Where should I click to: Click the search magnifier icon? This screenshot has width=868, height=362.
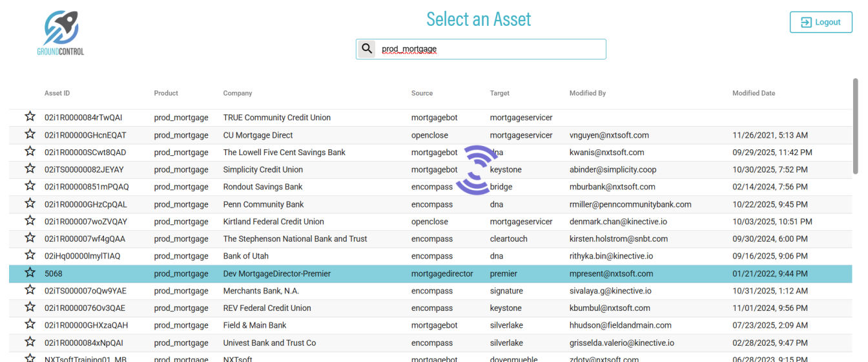click(367, 49)
